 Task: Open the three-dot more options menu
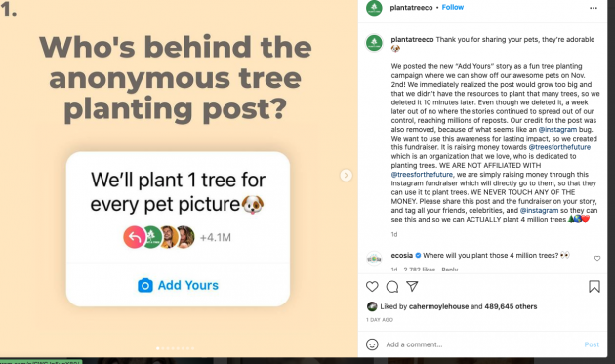(x=594, y=8)
